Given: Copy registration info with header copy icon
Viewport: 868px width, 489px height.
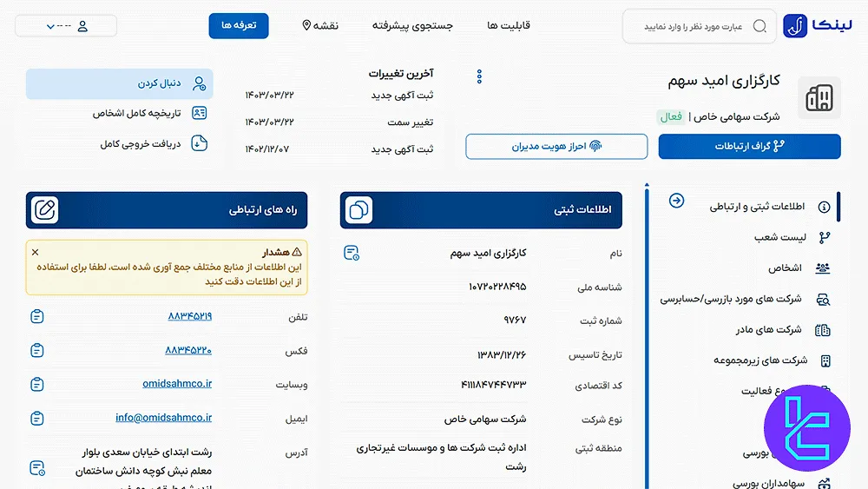Looking at the screenshot, I should tap(358, 210).
